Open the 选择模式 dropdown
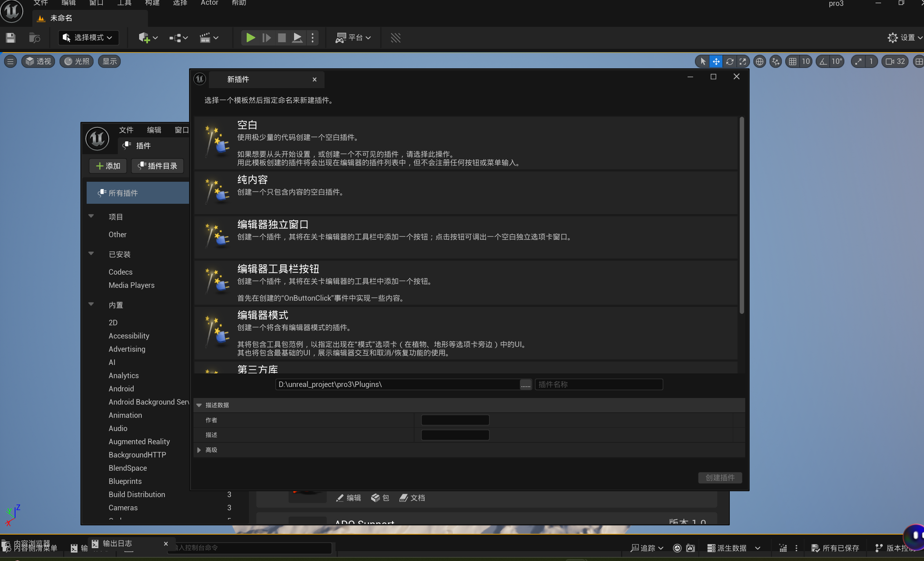 tap(88, 37)
